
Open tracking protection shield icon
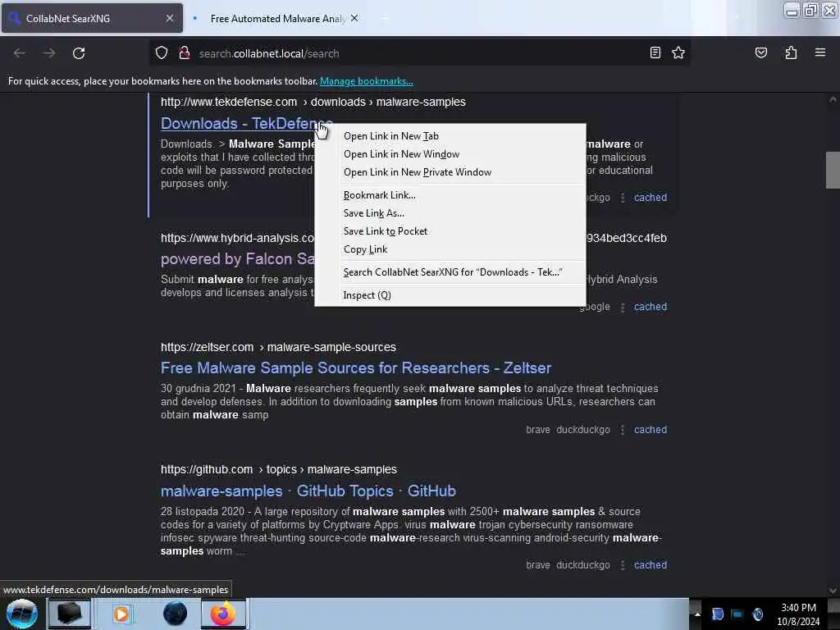pos(162,52)
